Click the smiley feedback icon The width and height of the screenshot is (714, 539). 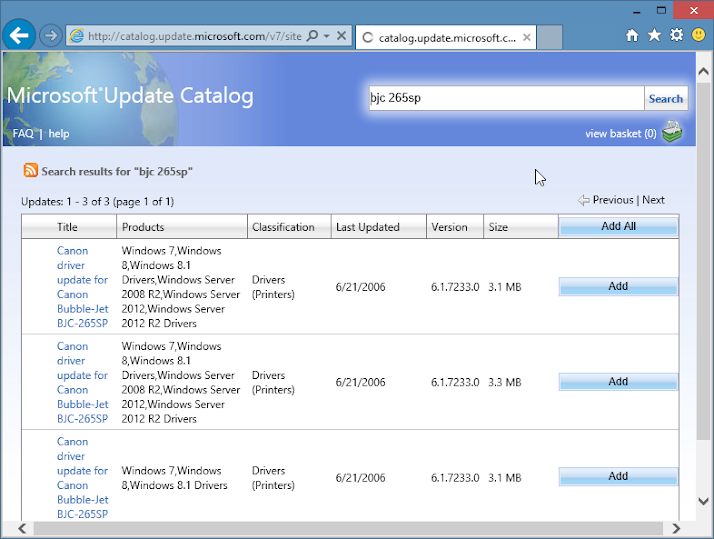coord(699,35)
